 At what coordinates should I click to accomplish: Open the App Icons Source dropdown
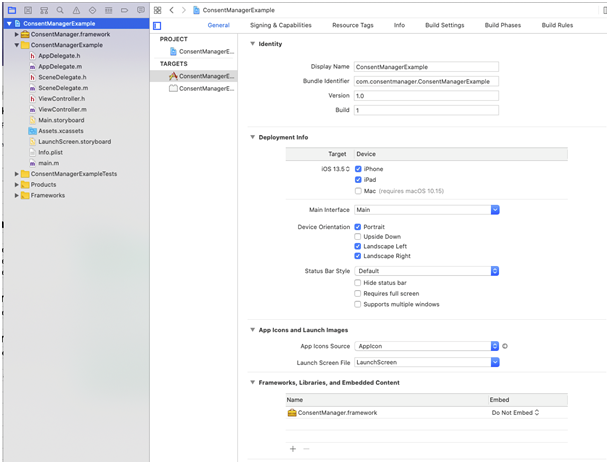(x=426, y=346)
